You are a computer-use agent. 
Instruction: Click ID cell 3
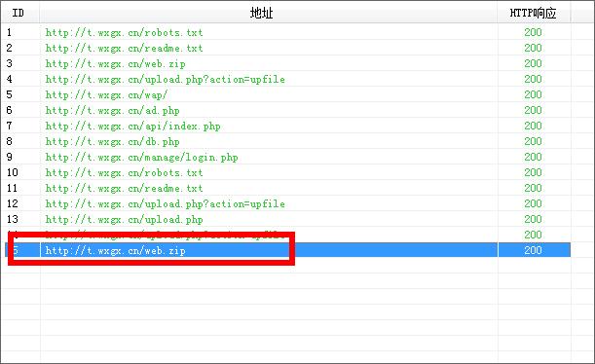(x=9, y=63)
